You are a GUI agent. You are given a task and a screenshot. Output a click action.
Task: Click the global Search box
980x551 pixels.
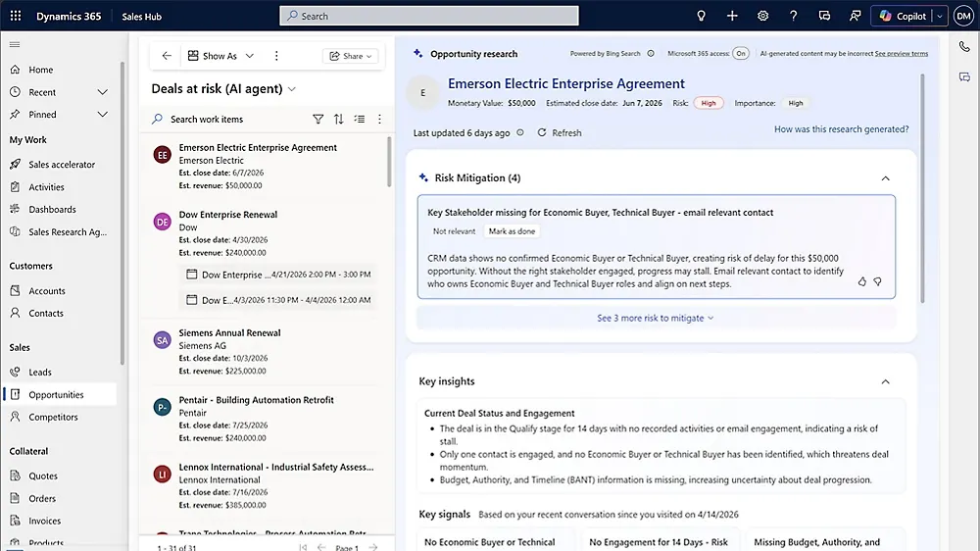pos(429,17)
